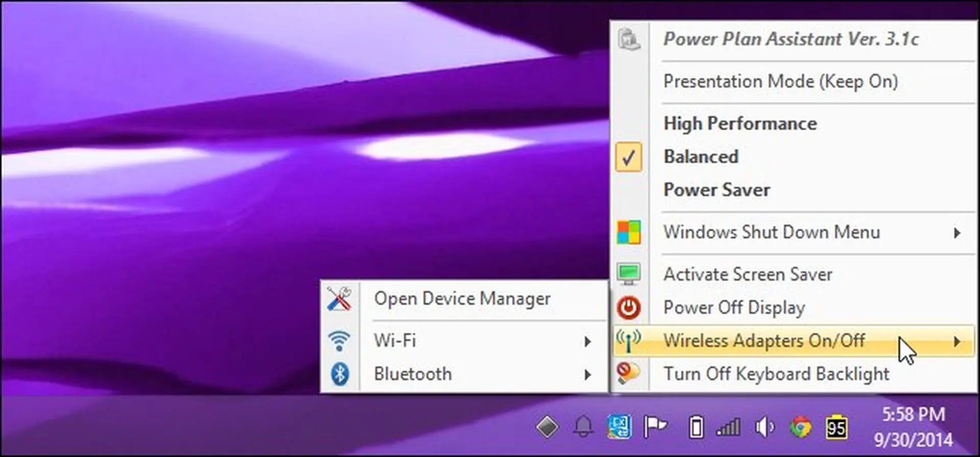Click the clock showing 5:58 PM
Screen dimensions: 980x457
point(913,415)
